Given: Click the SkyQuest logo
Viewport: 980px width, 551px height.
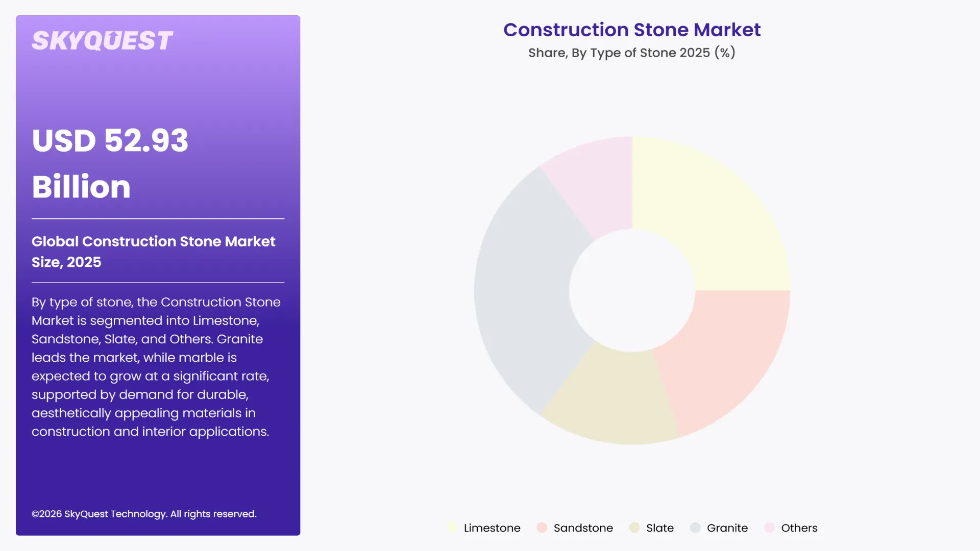Looking at the screenshot, I should [x=102, y=41].
